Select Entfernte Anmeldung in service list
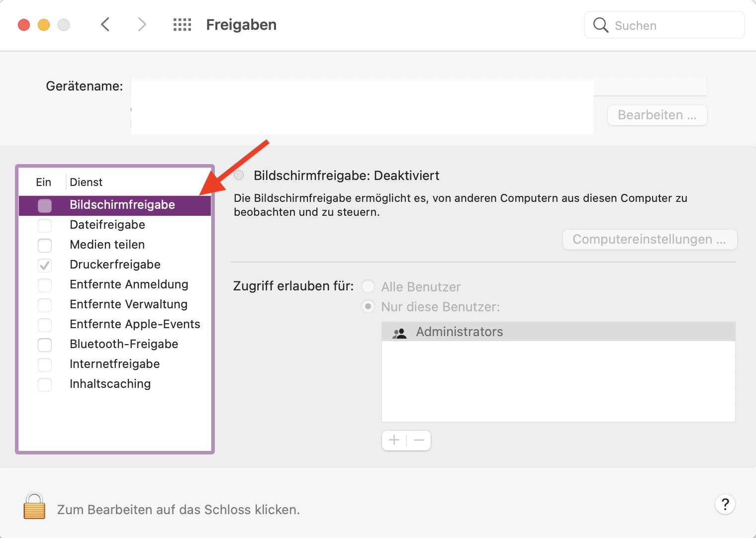 click(129, 284)
